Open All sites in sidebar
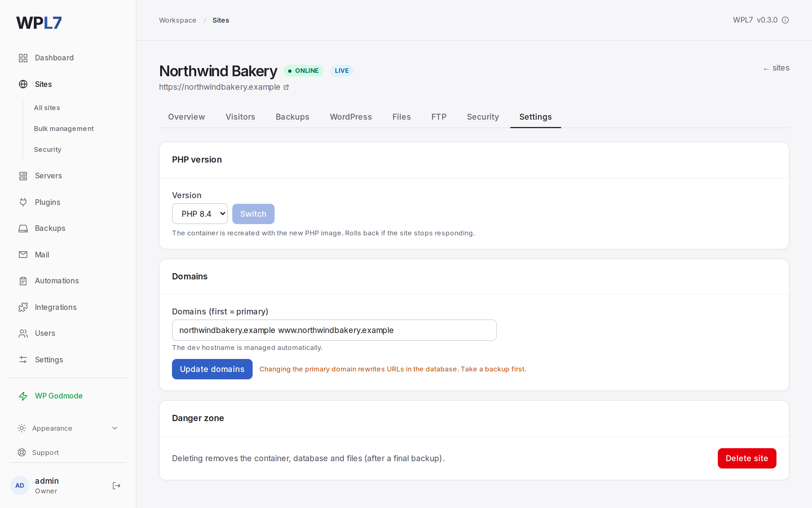 click(47, 108)
